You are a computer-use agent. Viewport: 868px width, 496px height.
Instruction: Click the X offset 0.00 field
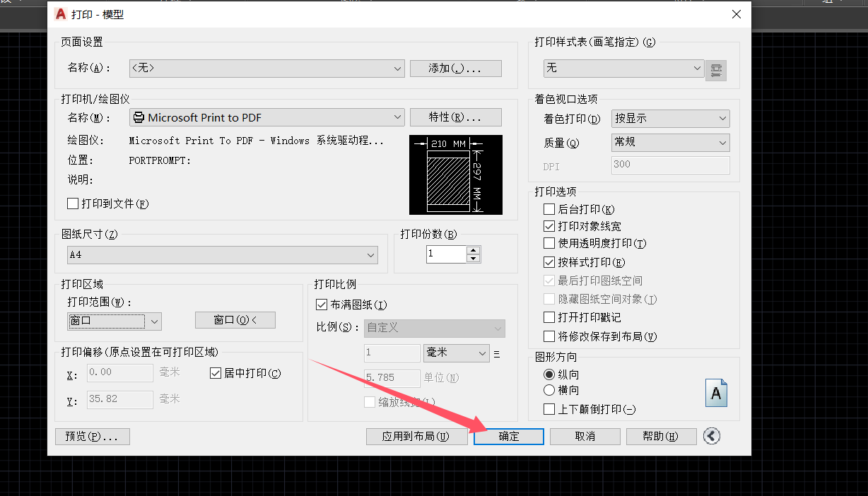pyautogui.click(x=120, y=372)
